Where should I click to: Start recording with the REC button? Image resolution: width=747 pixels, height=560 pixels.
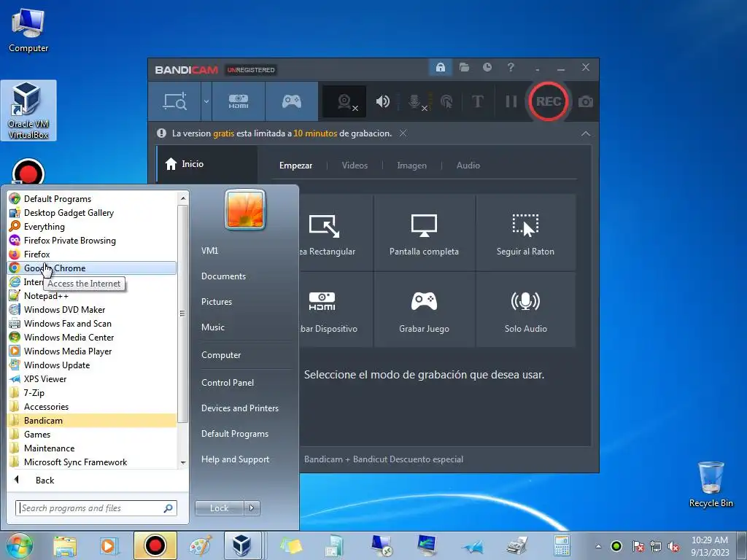coord(548,101)
